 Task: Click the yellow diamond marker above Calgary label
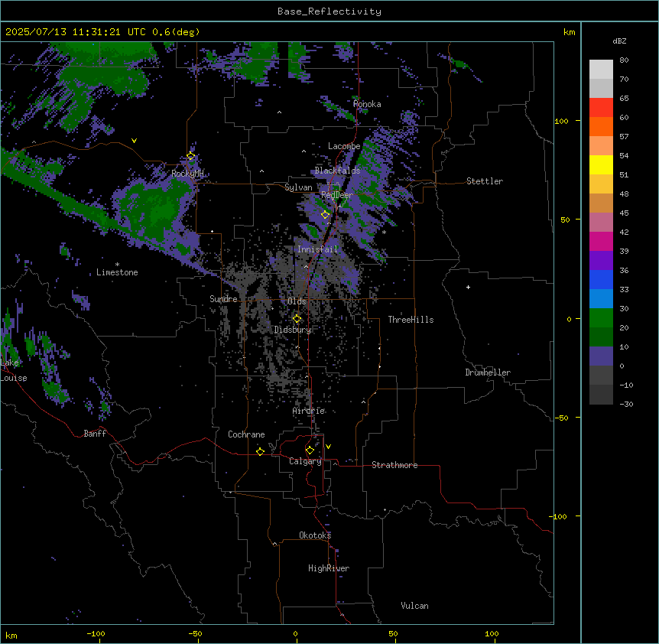[310, 450]
